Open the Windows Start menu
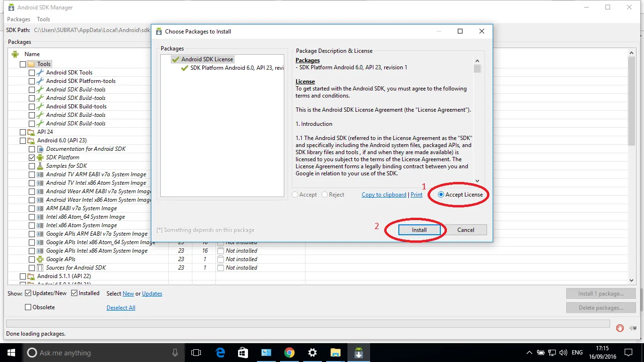Screen dimensions: 644x362 [11, 353]
